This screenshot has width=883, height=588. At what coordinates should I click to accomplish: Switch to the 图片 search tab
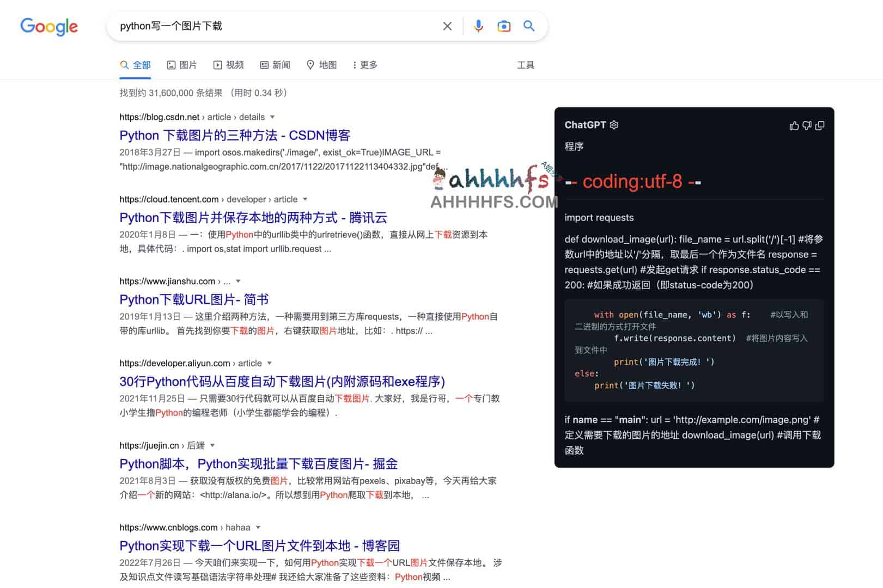tap(182, 65)
